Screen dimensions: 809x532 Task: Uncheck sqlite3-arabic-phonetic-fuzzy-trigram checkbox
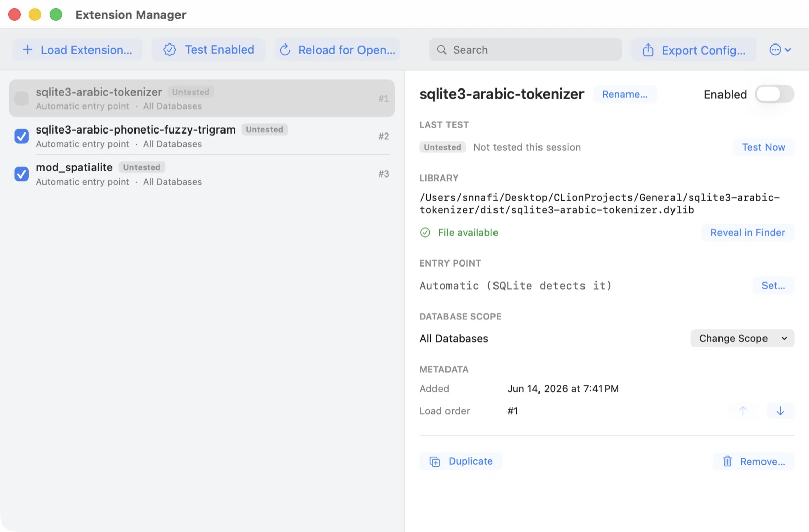point(22,136)
